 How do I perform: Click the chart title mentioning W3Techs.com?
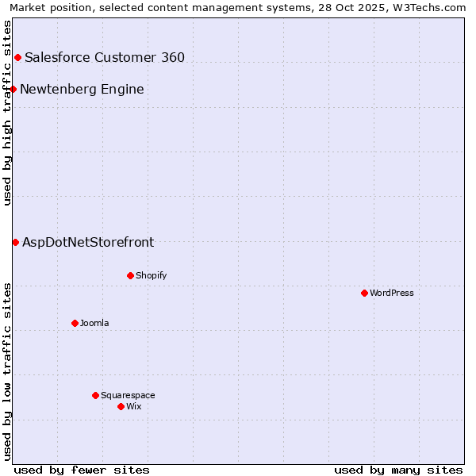(237, 7)
